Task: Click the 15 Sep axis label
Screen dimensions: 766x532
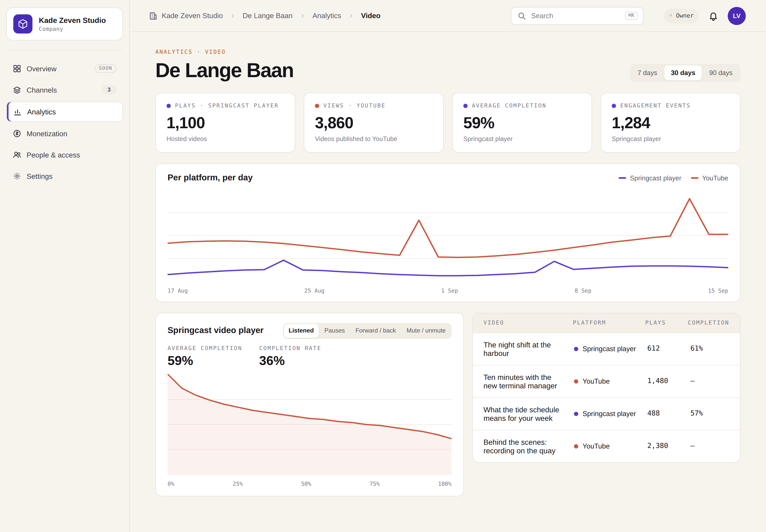Action: [x=718, y=291]
